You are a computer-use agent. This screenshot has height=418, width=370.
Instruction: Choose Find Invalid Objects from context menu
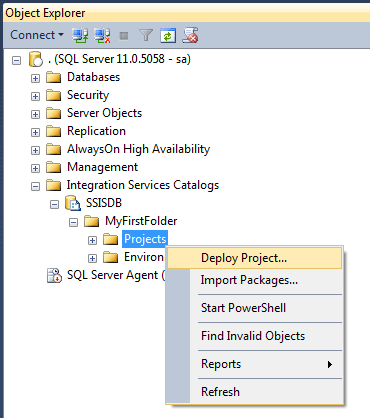click(255, 336)
